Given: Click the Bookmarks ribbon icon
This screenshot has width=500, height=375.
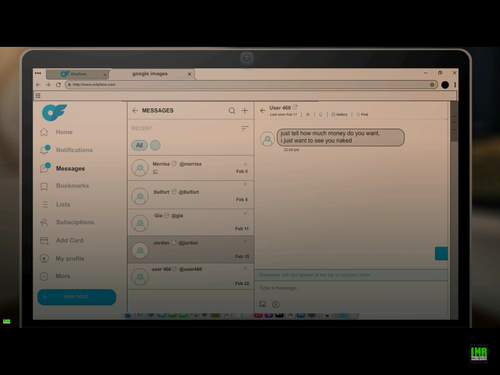Looking at the screenshot, I should click(x=44, y=186).
